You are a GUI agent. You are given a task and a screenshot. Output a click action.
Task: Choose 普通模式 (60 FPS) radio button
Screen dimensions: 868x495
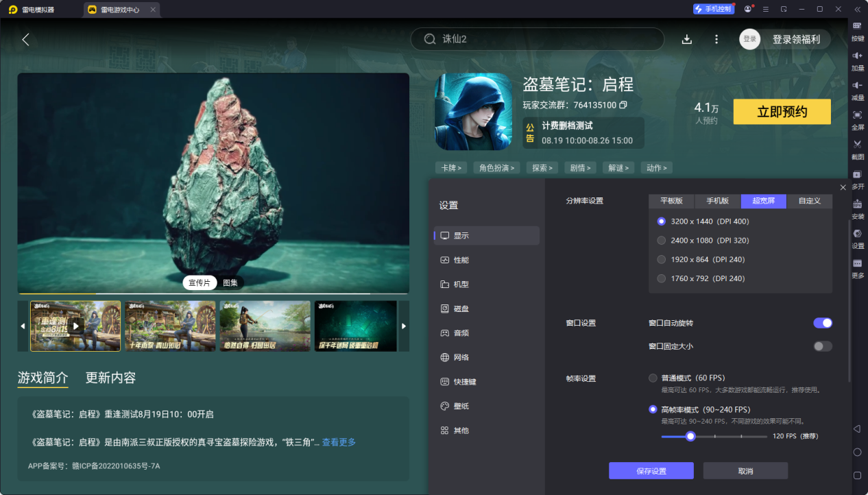[653, 378]
